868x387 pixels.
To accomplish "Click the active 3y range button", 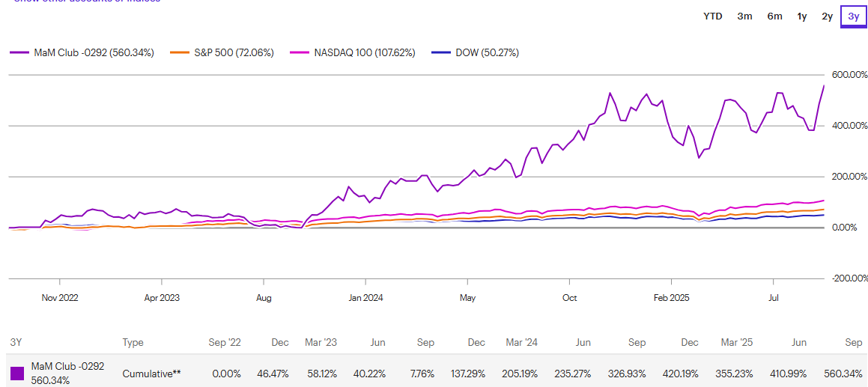I will tap(853, 16).
